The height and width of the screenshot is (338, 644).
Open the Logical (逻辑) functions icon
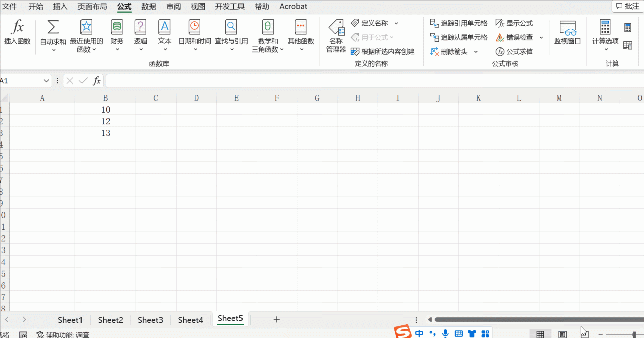(x=141, y=27)
